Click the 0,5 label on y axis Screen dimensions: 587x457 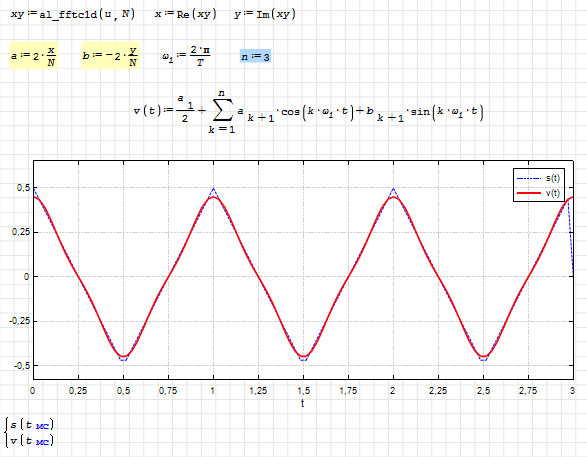(x=23, y=188)
